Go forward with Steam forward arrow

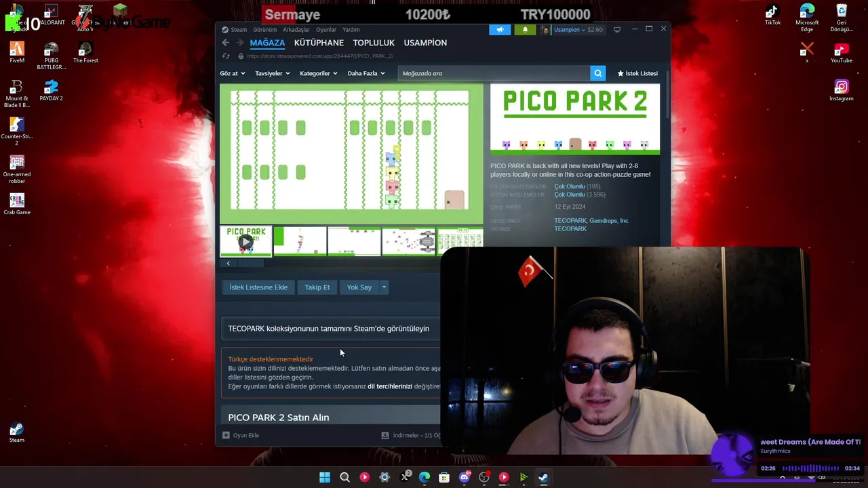click(239, 43)
